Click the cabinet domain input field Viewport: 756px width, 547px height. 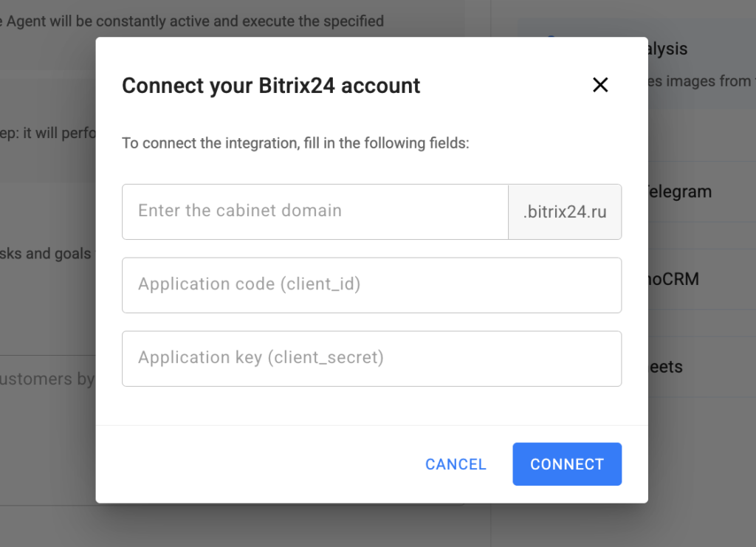click(315, 211)
